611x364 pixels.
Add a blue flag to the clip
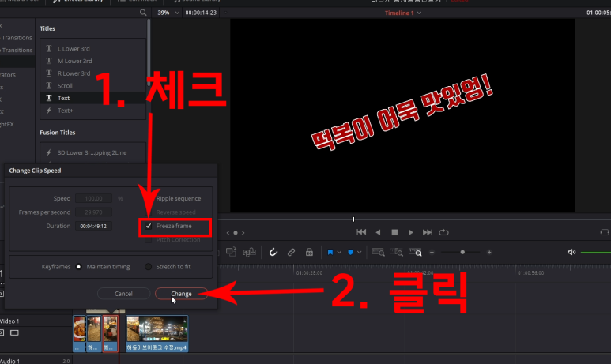point(330,252)
